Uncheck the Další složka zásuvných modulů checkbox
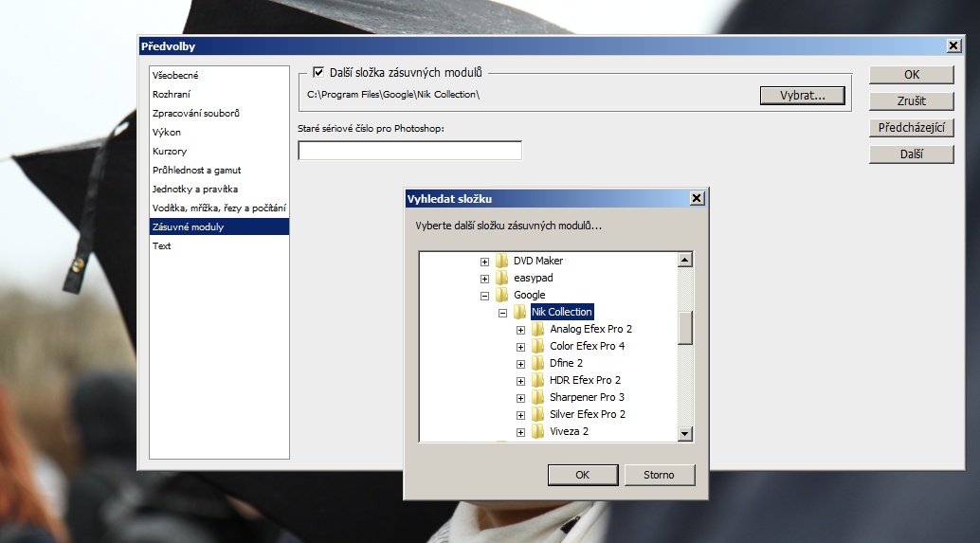Viewport: 980px width, 543px height. 318,72
